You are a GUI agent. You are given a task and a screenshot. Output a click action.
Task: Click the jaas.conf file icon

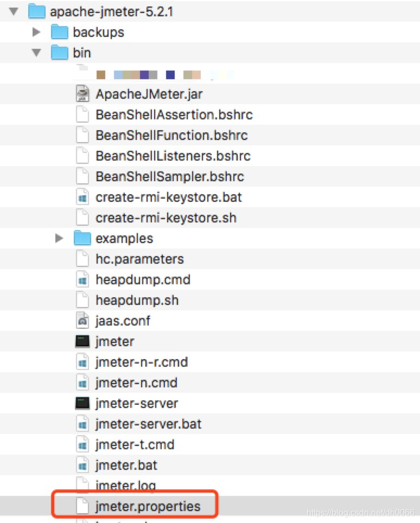pyautogui.click(x=82, y=321)
